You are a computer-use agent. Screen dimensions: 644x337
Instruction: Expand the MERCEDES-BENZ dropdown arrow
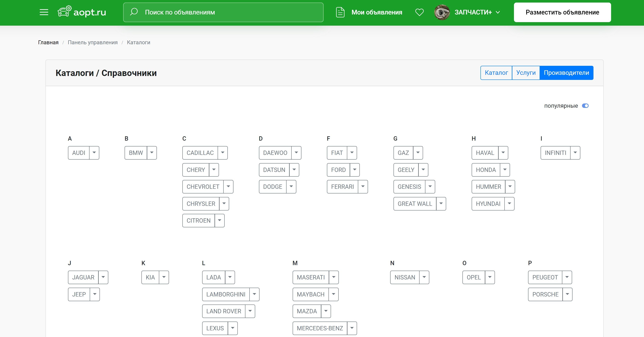[x=352, y=328]
